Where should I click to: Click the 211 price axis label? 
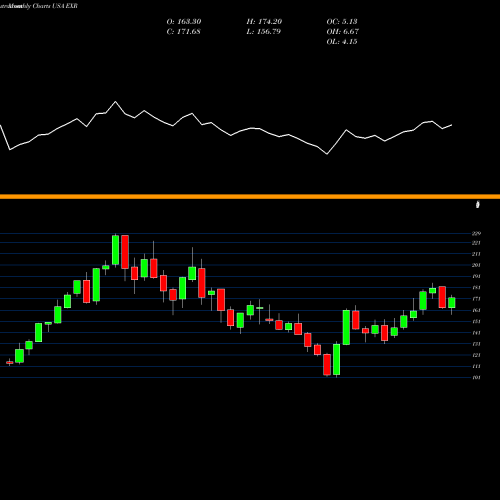pos(476,254)
